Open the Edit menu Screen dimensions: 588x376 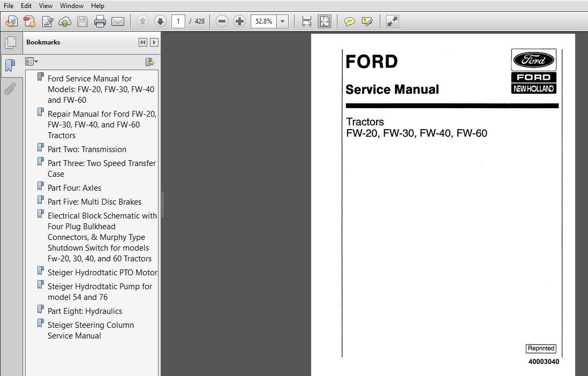[26, 6]
